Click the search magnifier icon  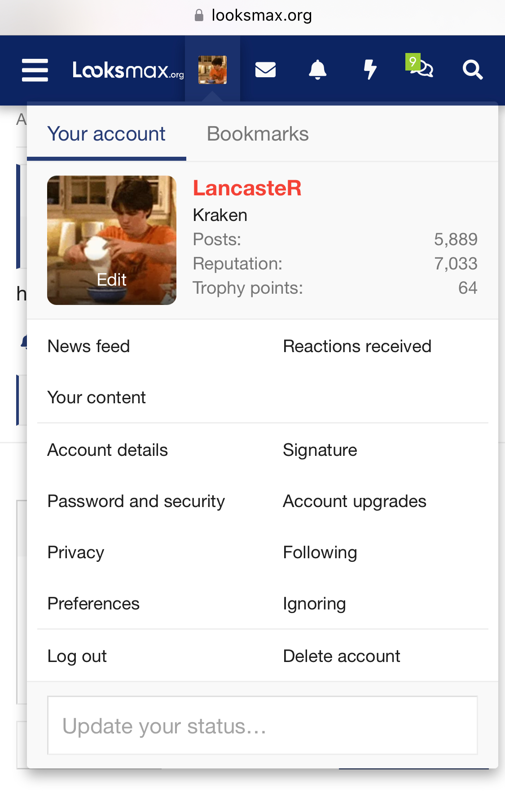473,70
